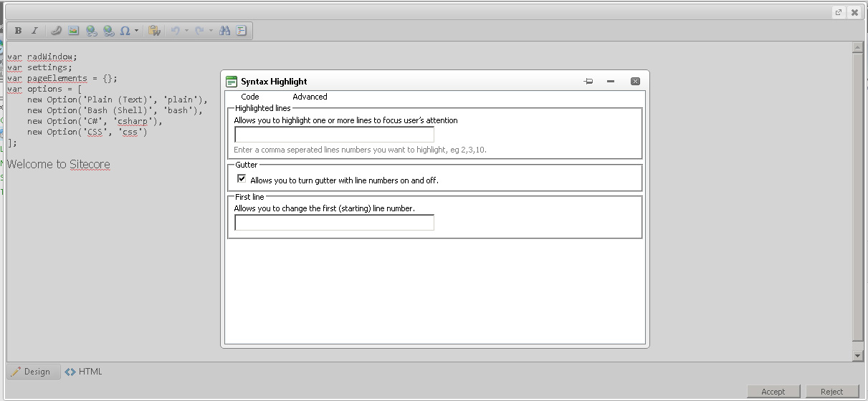
Task: Click the Paste from Word clipboard icon
Action: (153, 31)
